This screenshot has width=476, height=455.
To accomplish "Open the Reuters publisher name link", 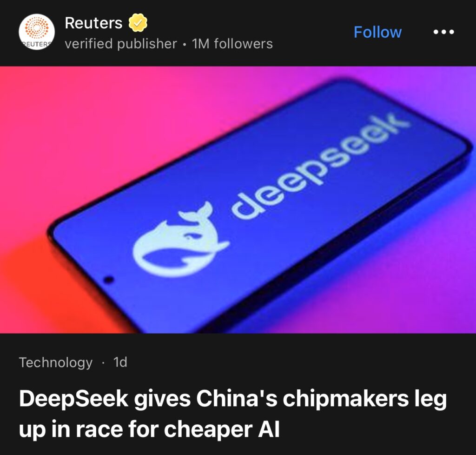I will point(93,23).
